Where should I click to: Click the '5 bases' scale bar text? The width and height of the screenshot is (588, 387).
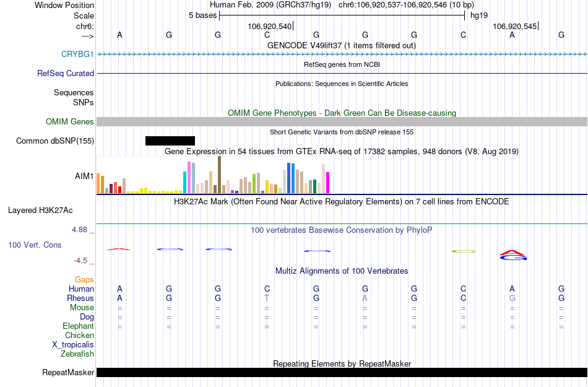pyautogui.click(x=202, y=15)
